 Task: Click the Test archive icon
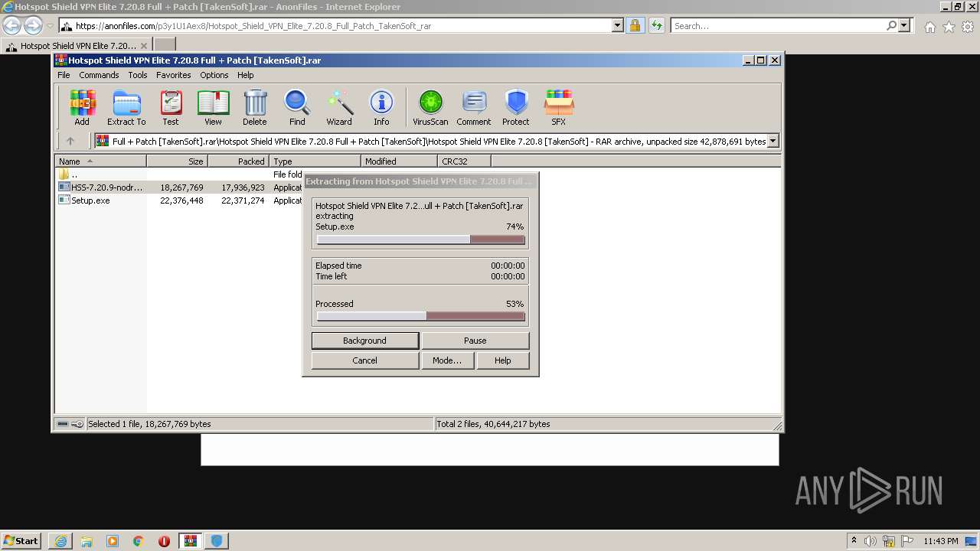(171, 107)
